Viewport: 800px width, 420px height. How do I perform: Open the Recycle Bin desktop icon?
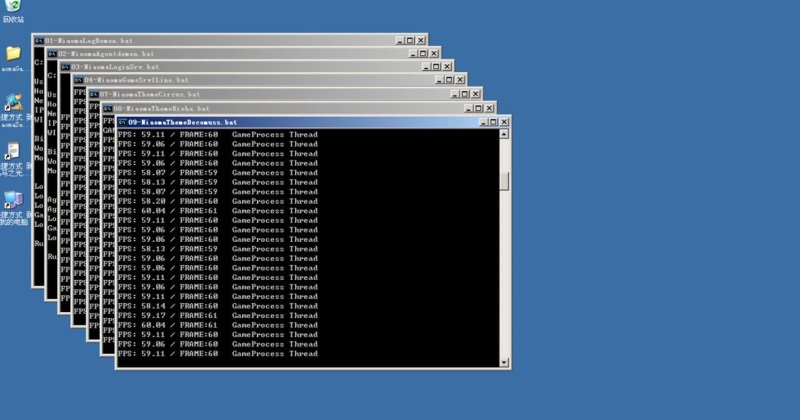(12, 8)
